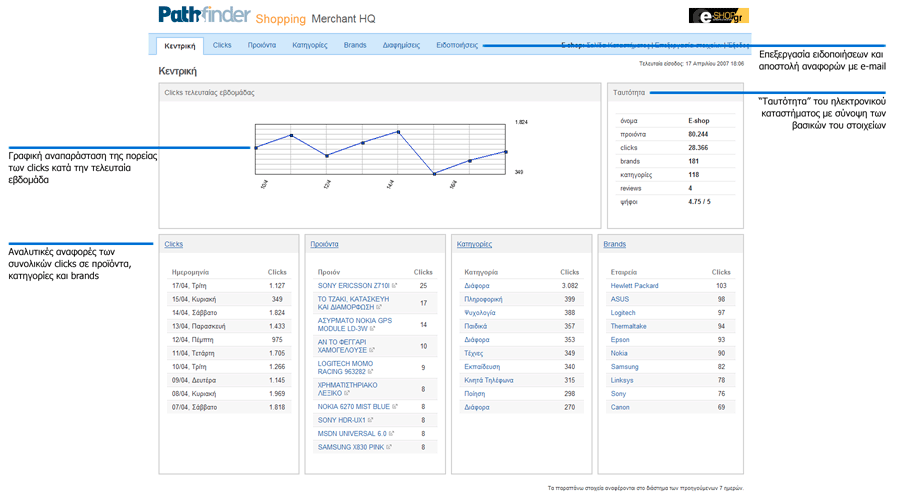Switch to the Κεντρική tab
This screenshot has height=501, width=900.
(x=180, y=46)
